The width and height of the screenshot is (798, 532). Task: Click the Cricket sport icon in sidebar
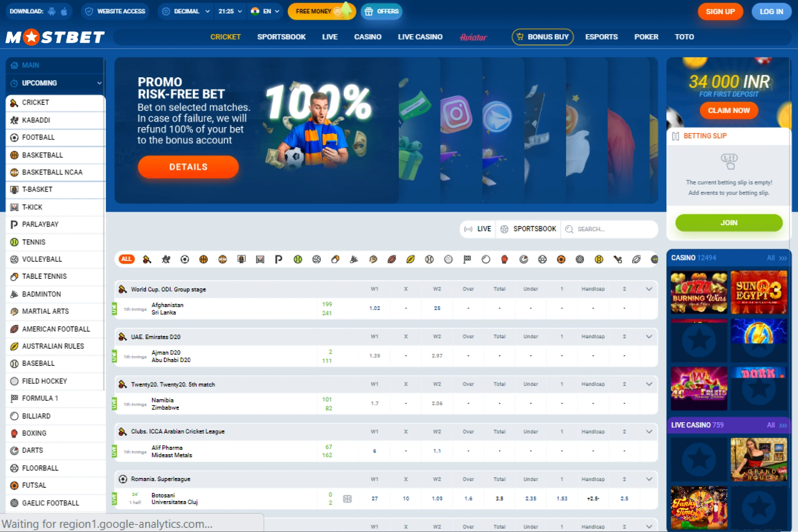pos(14,102)
